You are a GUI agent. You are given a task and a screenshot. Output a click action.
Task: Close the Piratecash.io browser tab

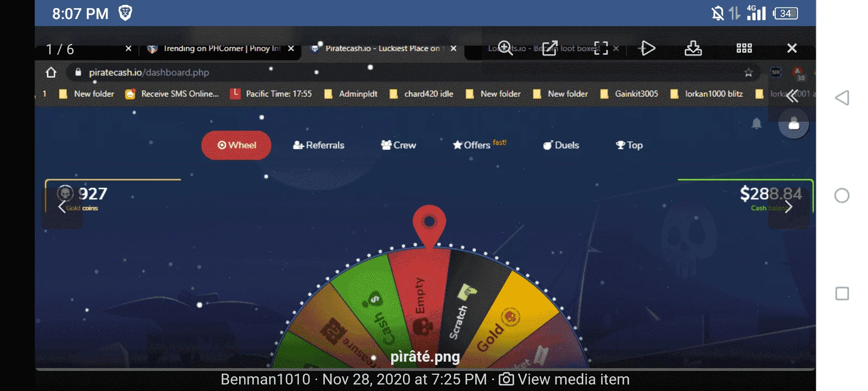[x=454, y=48]
